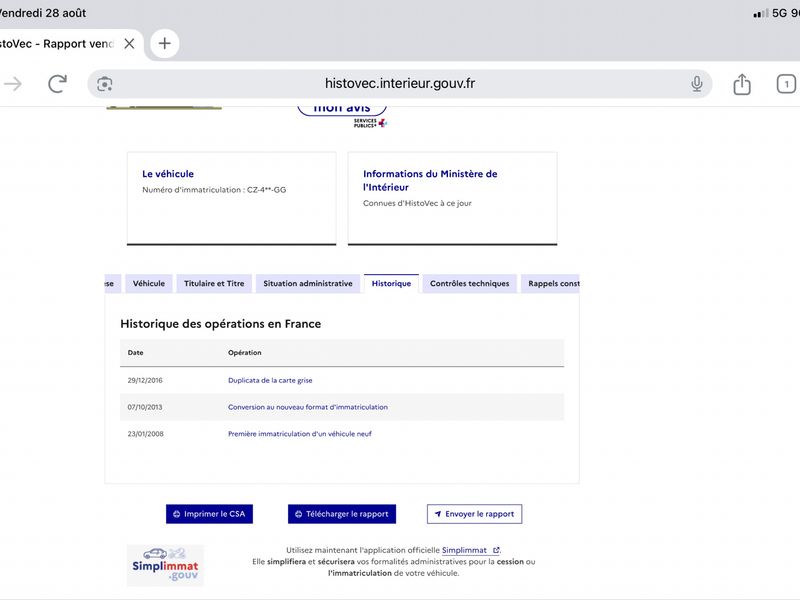Click the Opération column header
The height and width of the screenshot is (600, 800).
(244, 353)
